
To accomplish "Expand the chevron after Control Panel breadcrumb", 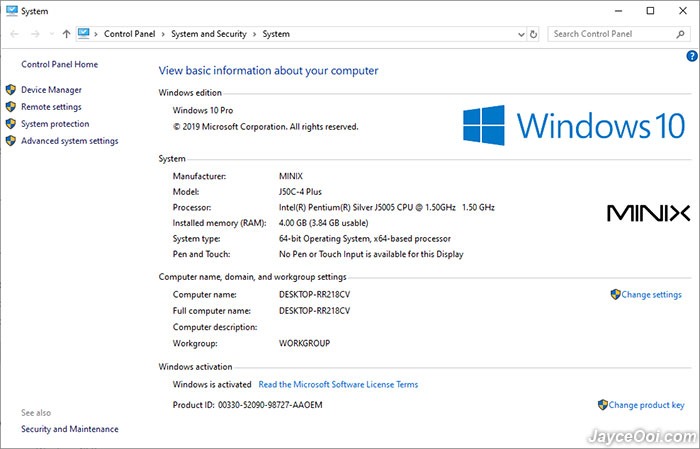I will [x=163, y=34].
